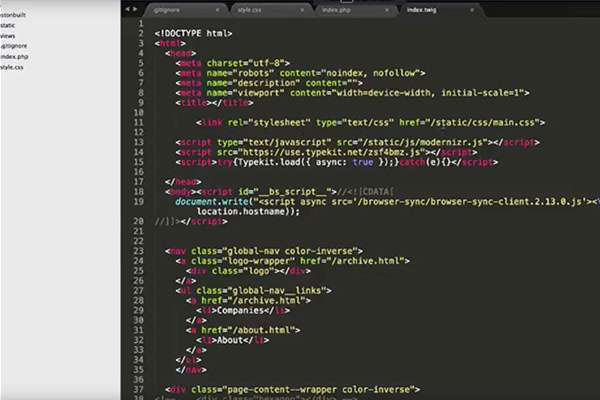
Task: Expand the static folder in sidebar
Action: coord(7,26)
